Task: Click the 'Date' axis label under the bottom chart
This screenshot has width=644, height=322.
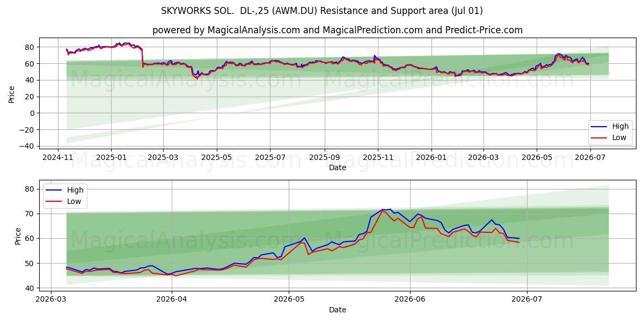Action: coord(338,310)
